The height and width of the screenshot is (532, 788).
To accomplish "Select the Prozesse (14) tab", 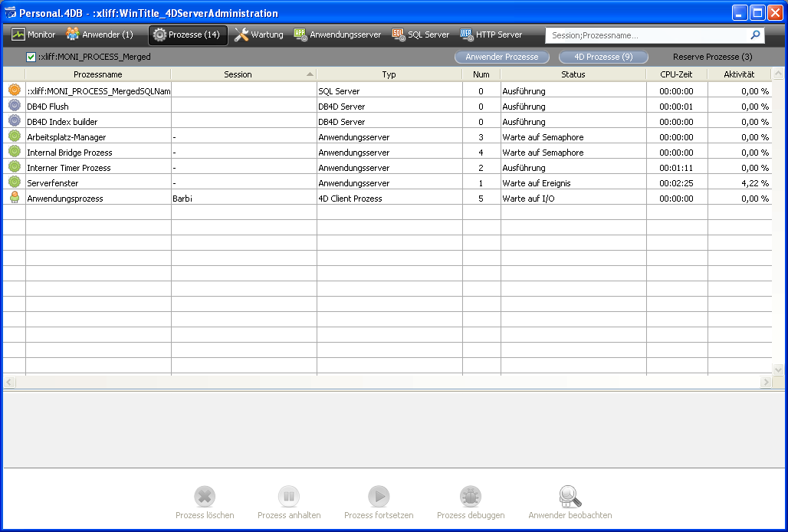I will (x=188, y=34).
